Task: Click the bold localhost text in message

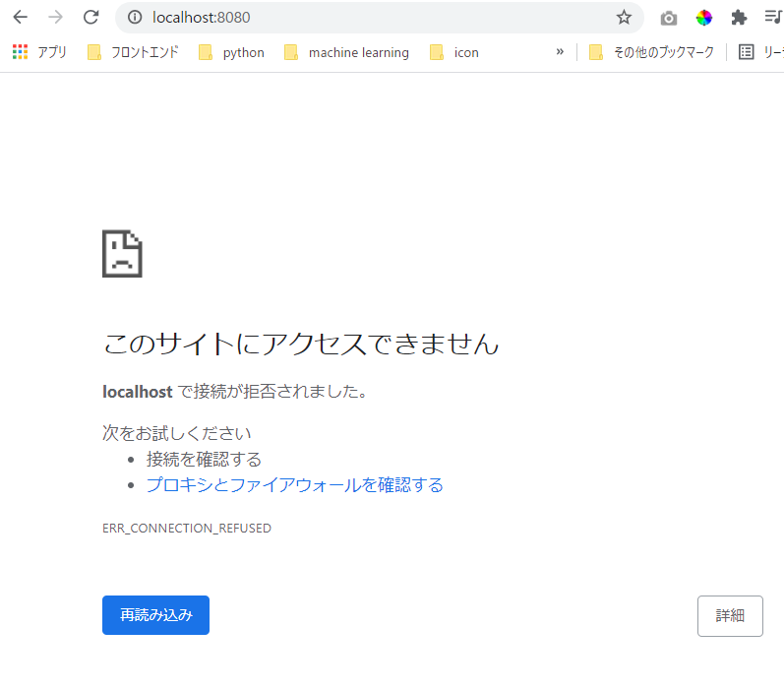Action: (138, 392)
